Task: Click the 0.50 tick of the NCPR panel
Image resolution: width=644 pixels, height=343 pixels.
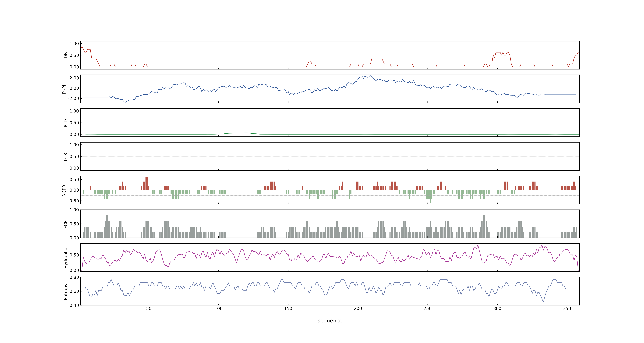Action: 74,179
